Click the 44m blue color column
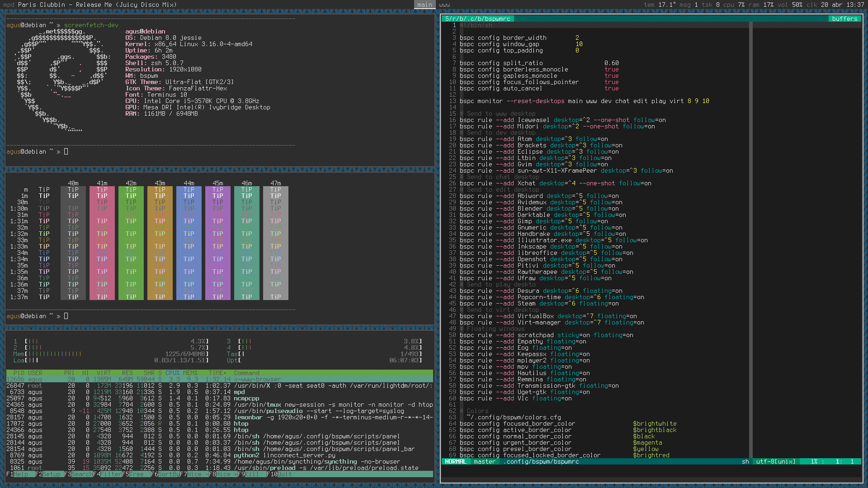Viewport: 868px width, 488px height. (189, 243)
